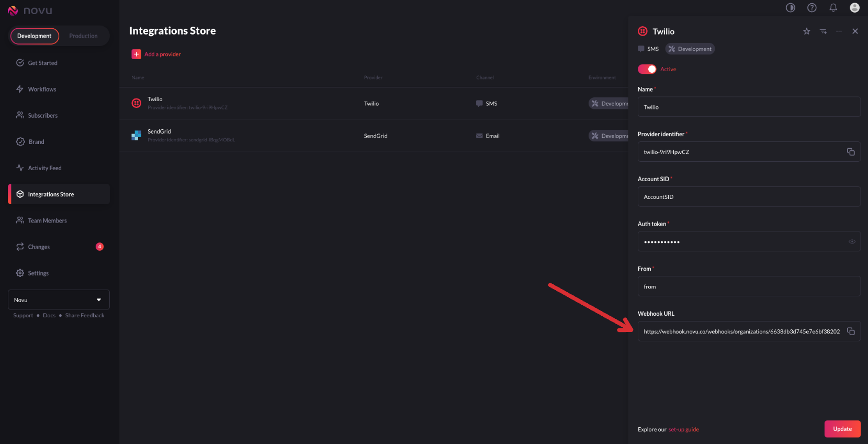Click the add-condition icon next to star
Viewport: 868px width, 444px height.
824,31
